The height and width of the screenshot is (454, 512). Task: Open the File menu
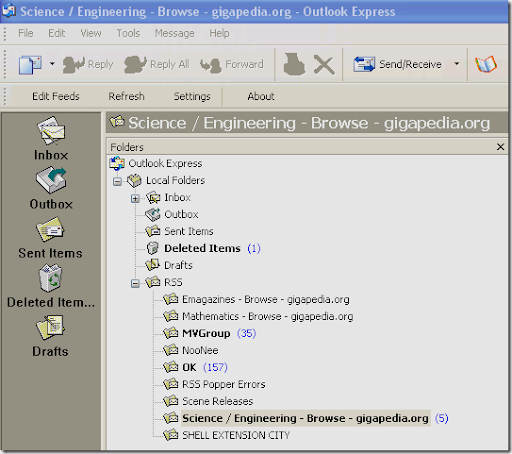[x=26, y=33]
